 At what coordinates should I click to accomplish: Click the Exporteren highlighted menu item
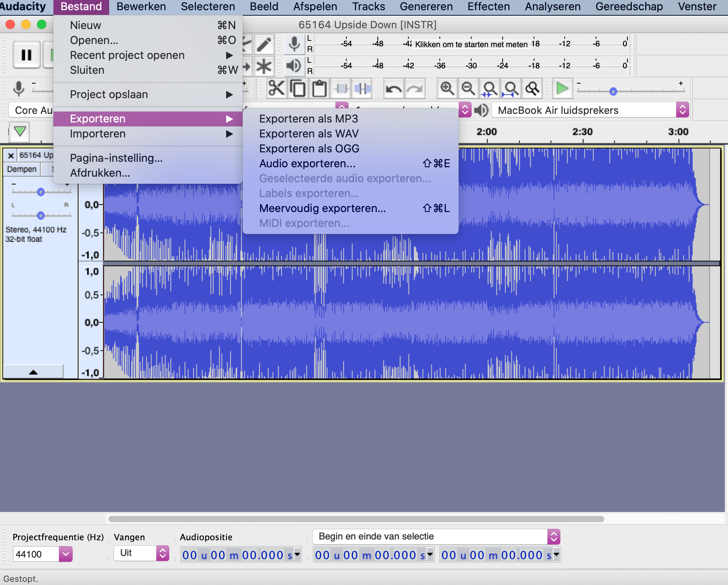coord(148,119)
